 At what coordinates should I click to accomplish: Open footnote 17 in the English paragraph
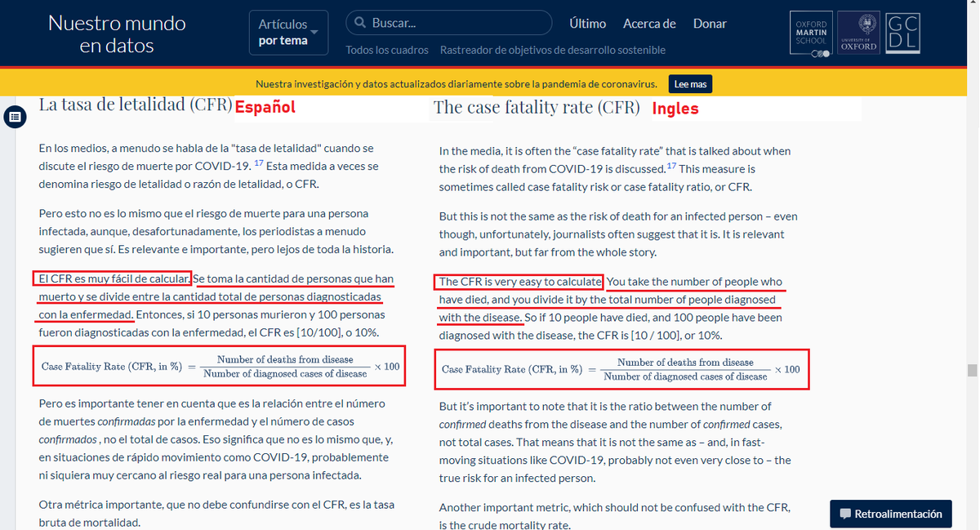click(671, 167)
